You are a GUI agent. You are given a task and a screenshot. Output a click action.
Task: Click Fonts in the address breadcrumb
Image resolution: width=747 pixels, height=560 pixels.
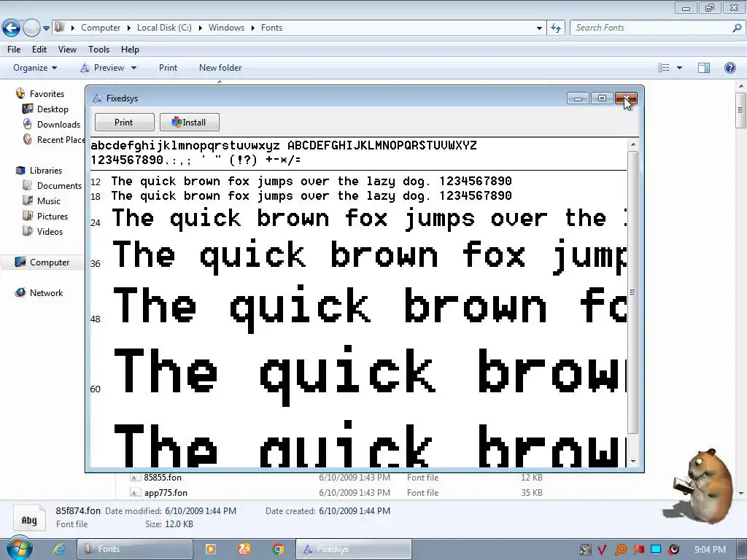pos(271,28)
